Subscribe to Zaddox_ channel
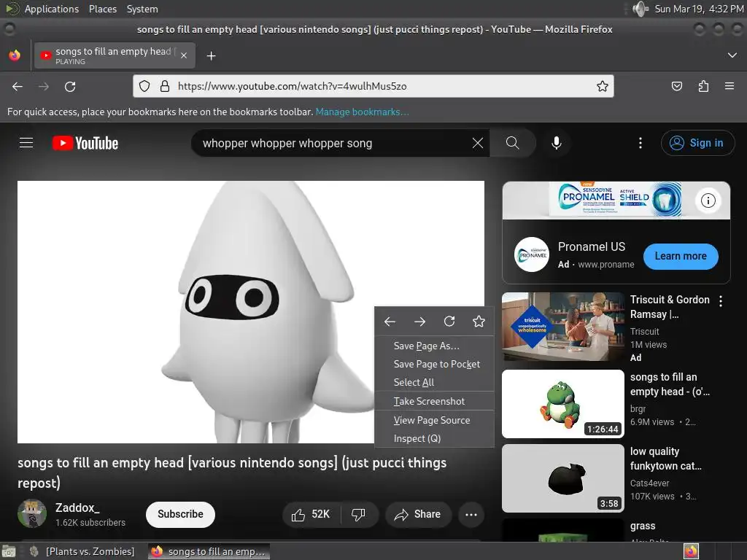This screenshot has height=560, width=747. [x=180, y=514]
